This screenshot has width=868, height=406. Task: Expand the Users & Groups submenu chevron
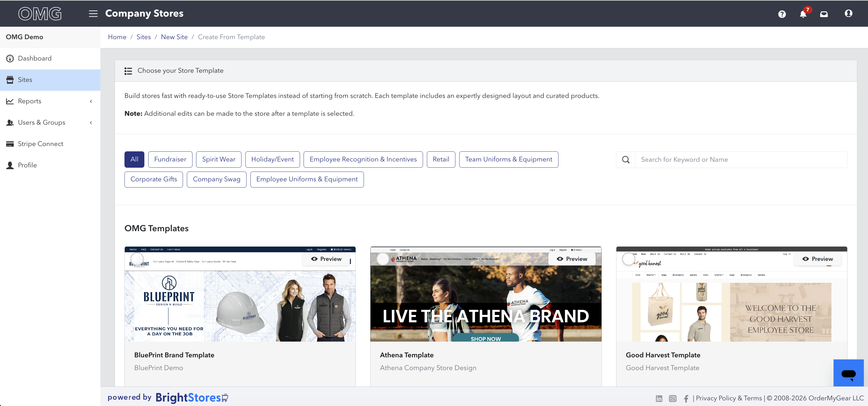(91, 123)
